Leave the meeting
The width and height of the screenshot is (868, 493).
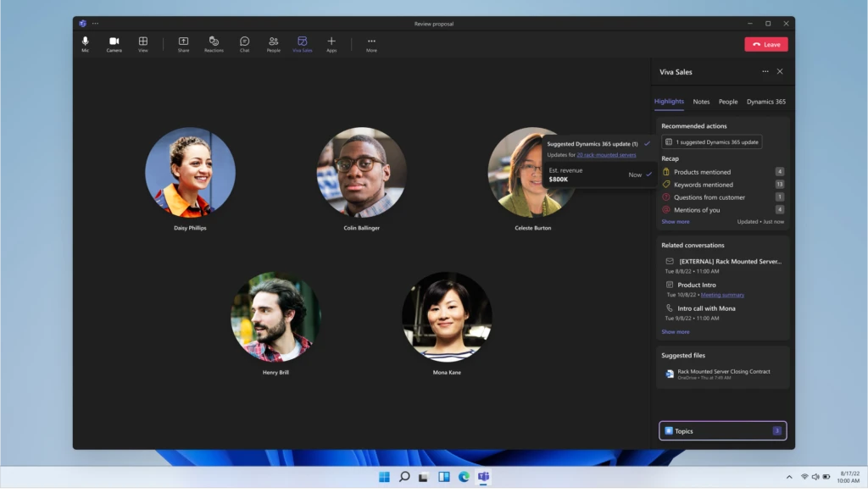coord(765,44)
